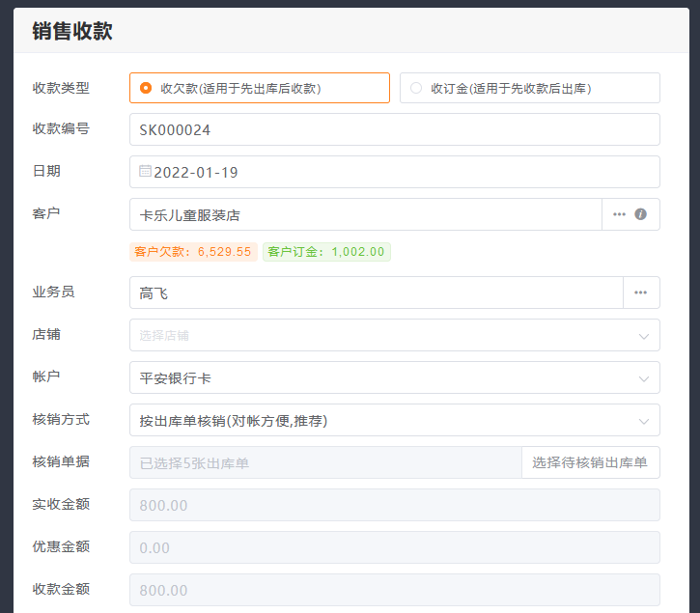The width and height of the screenshot is (700, 613).
Task: Click 选择待核销出库单 button
Action: point(590,462)
